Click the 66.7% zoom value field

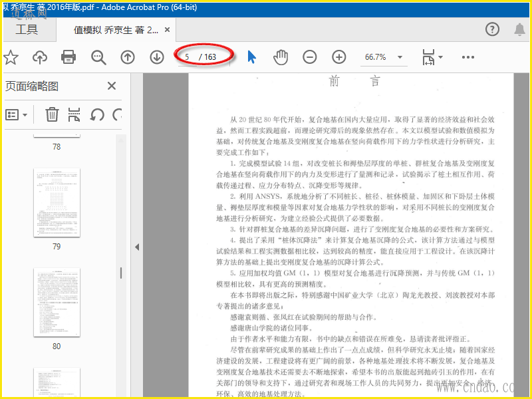pos(376,57)
